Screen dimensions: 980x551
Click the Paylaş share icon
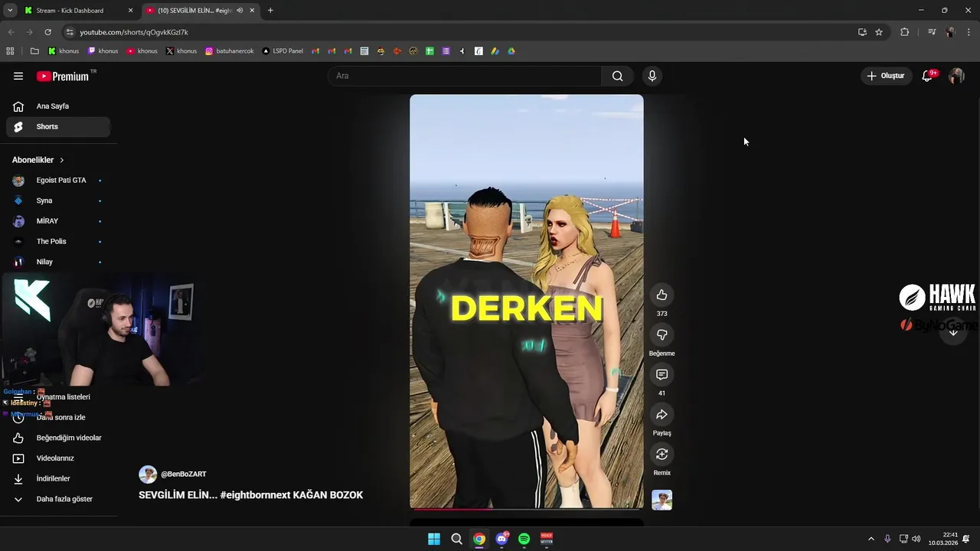pyautogui.click(x=661, y=415)
